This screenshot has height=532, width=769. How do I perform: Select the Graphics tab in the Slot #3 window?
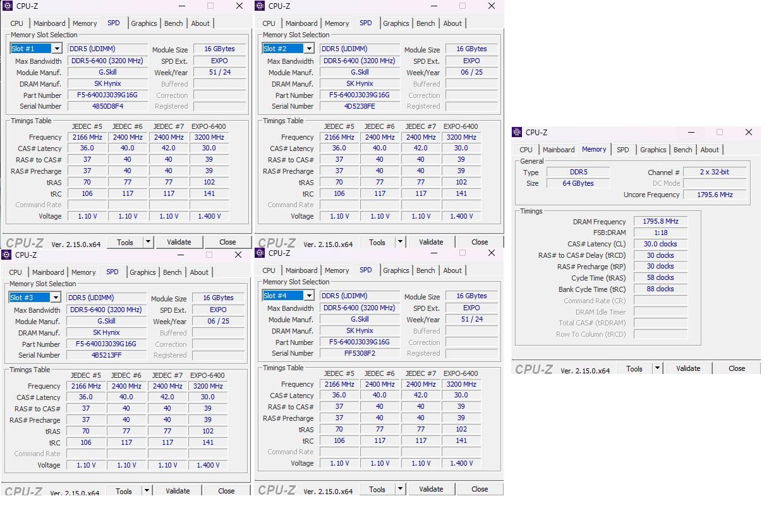143,272
